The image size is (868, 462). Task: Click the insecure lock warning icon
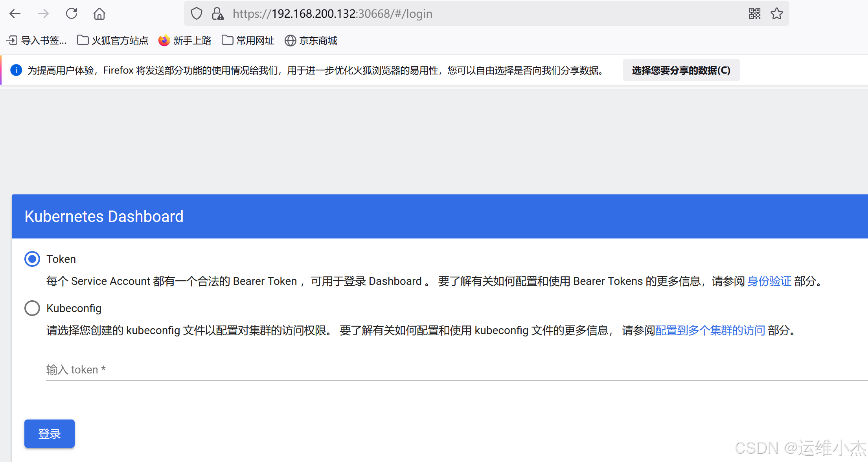218,14
